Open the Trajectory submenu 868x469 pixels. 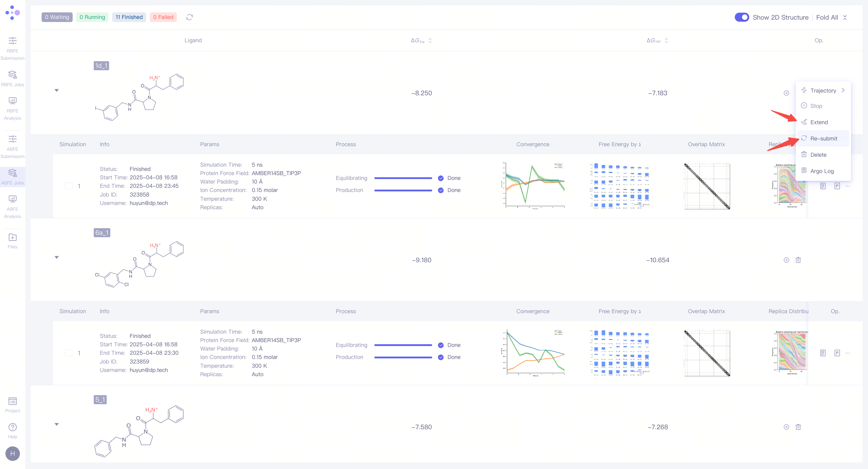pos(823,90)
